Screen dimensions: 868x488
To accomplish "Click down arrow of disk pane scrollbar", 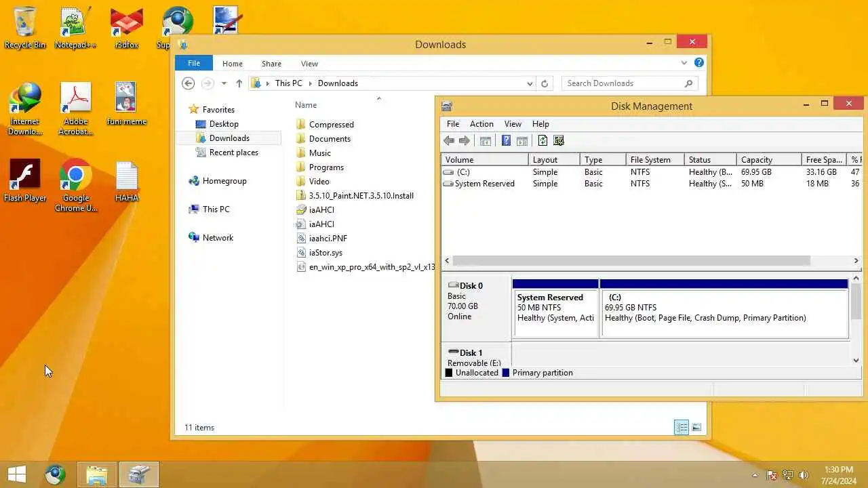I will click(x=856, y=360).
